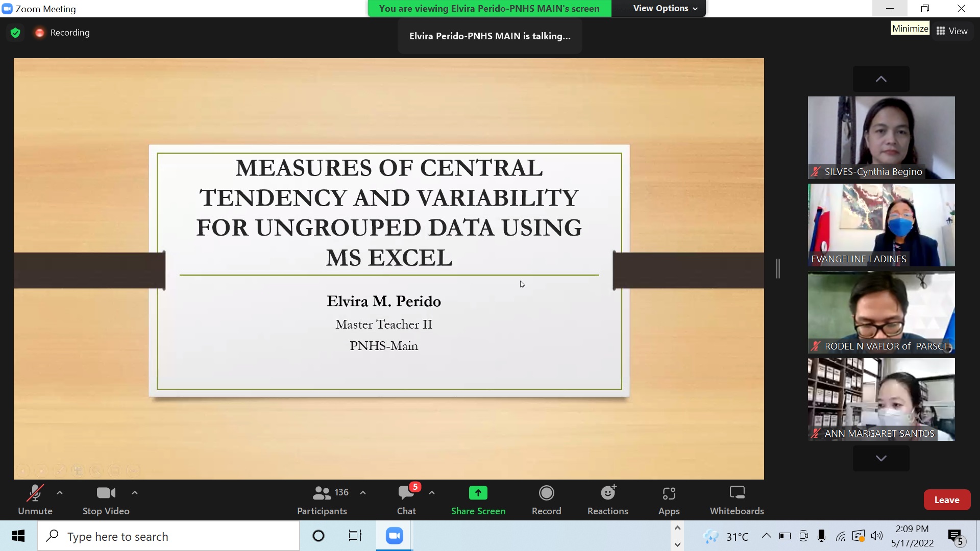This screenshot has height=551, width=980.
Task: Start recording with the Record button
Action: 546,499
